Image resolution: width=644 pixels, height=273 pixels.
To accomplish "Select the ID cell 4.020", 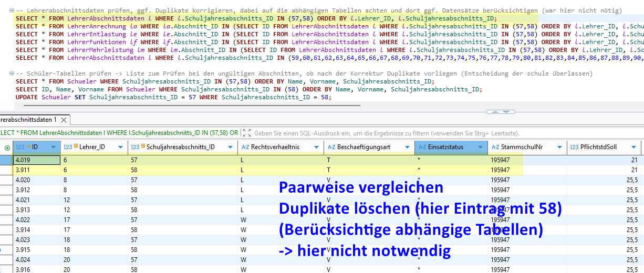I will pos(37,180).
